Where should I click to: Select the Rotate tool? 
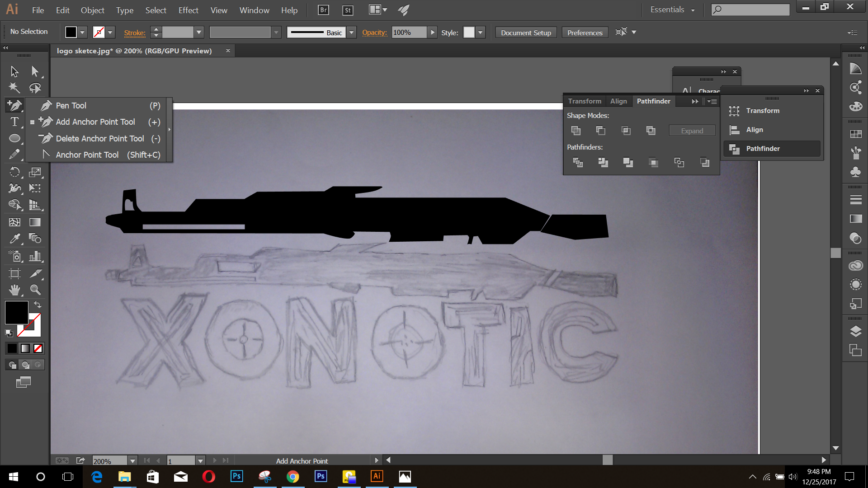pos(14,172)
